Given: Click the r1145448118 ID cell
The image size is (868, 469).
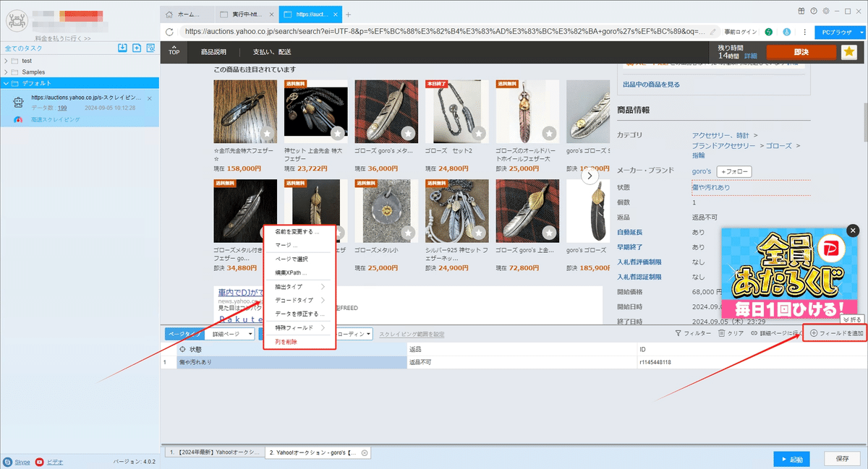Looking at the screenshot, I should pyautogui.click(x=751, y=362).
